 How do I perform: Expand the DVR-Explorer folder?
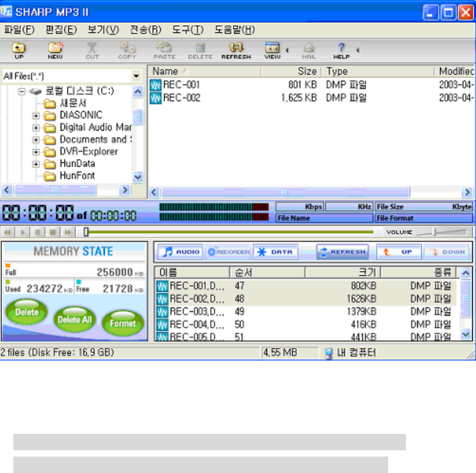(36, 152)
